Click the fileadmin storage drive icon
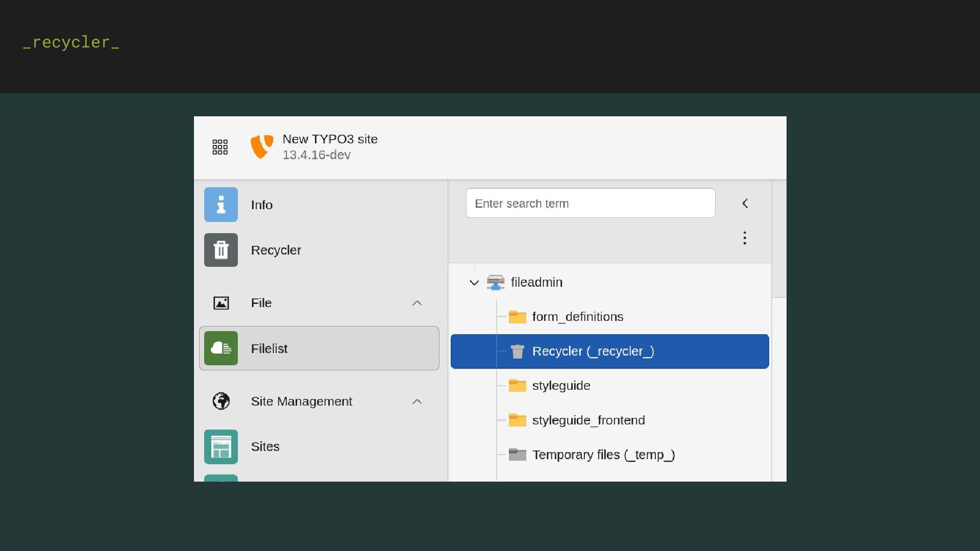 495,282
